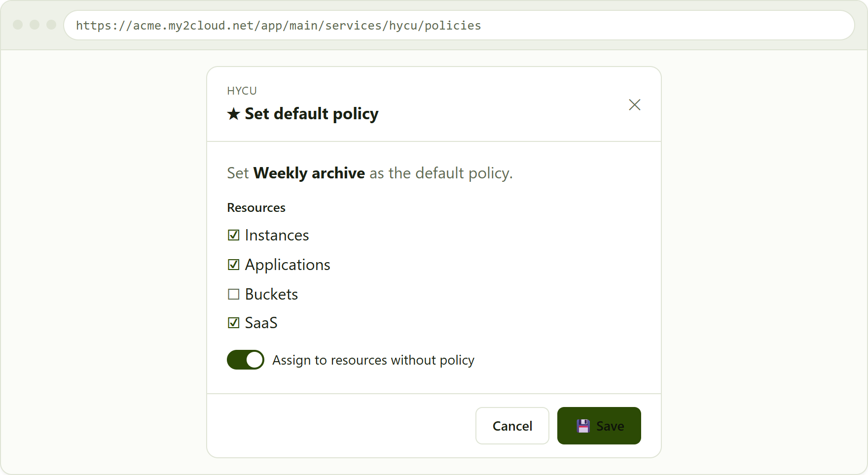The height and width of the screenshot is (475, 868).
Task: Uncheck the SaaS checkbox
Action: point(234,323)
